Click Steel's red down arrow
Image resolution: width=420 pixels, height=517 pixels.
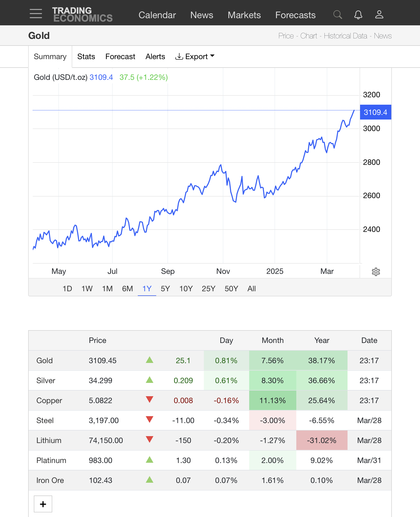[x=150, y=419]
